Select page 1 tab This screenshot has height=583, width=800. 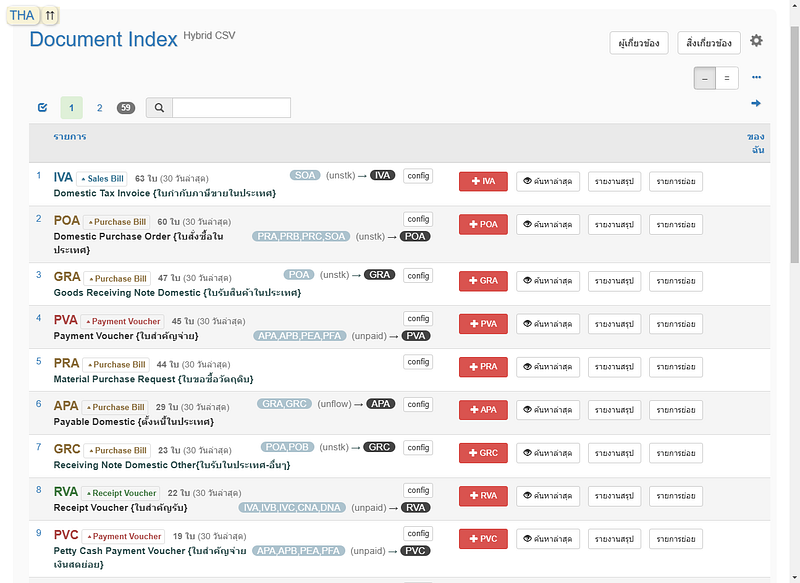pyautogui.click(x=71, y=108)
